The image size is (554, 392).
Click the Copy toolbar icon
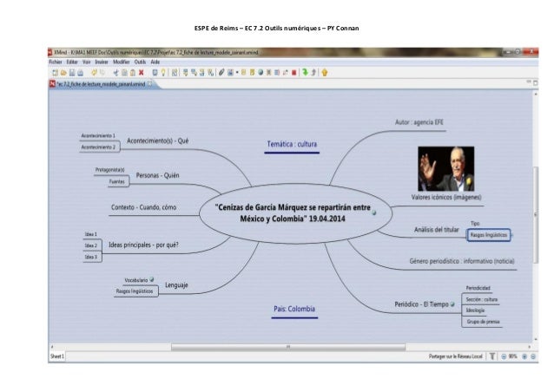[x=124, y=73]
